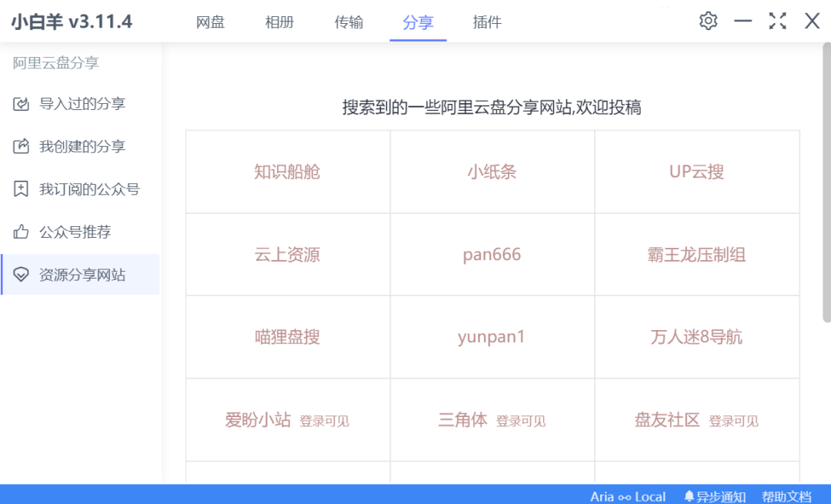Open the pan666 site link

pyautogui.click(x=492, y=255)
